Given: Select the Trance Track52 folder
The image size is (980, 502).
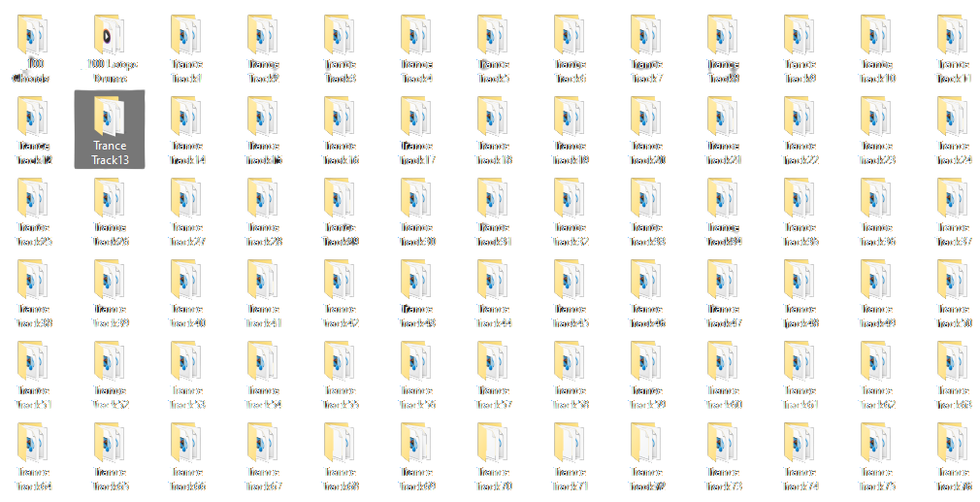Looking at the screenshot, I should (110, 362).
